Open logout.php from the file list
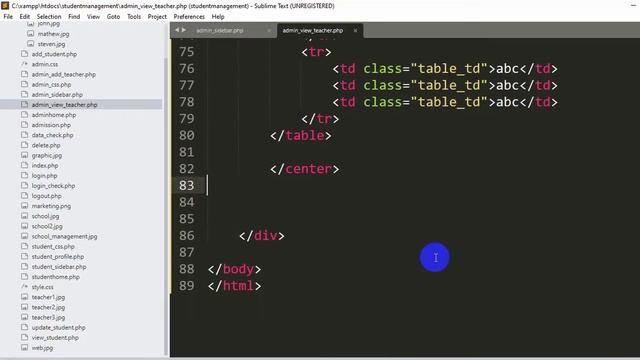Screen dimensions: 640x360 47,196
